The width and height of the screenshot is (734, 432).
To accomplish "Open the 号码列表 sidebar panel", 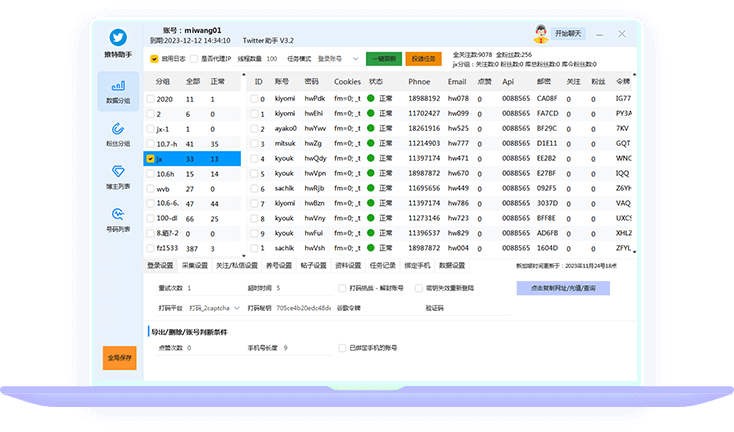I will 118,219.
